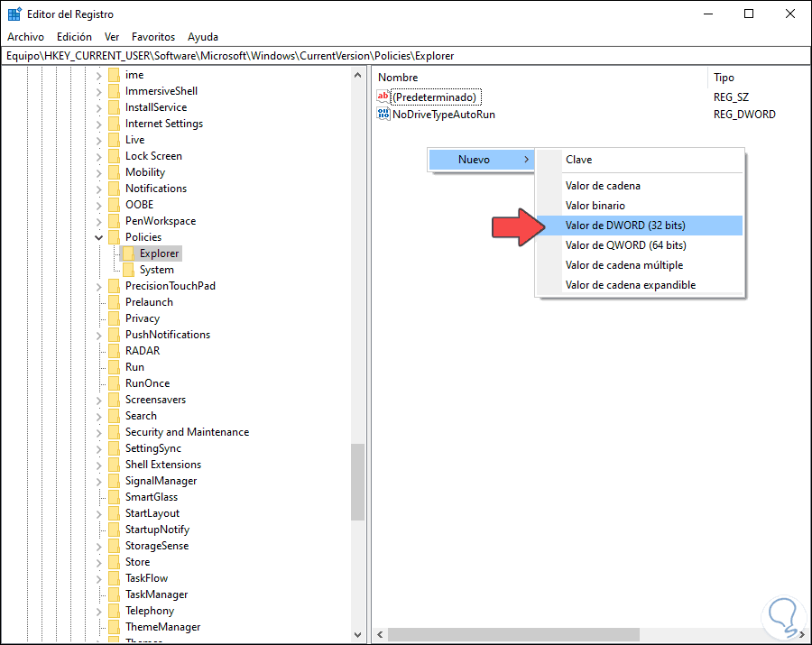This screenshot has width=812, height=645.
Task: Expand the Mobility tree node
Action: [98, 172]
